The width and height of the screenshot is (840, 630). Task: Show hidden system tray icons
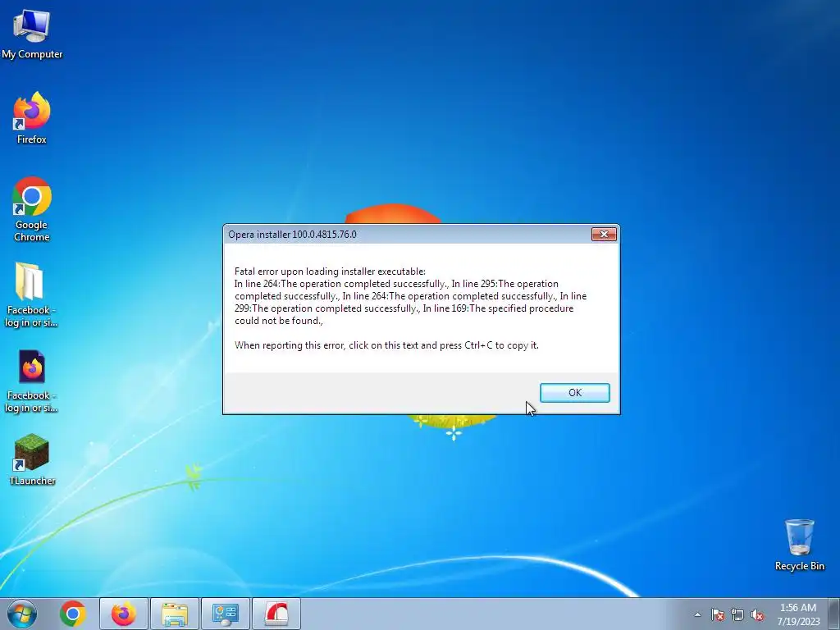tap(697, 614)
